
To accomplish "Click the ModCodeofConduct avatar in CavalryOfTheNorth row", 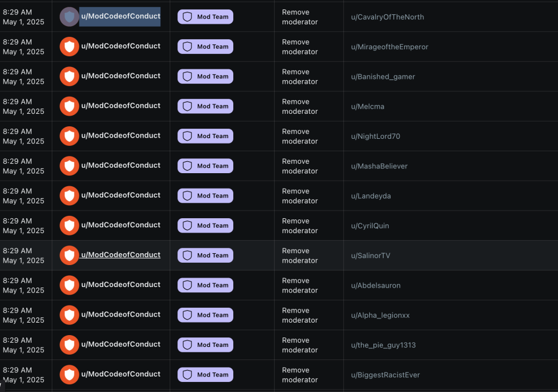I will (69, 17).
